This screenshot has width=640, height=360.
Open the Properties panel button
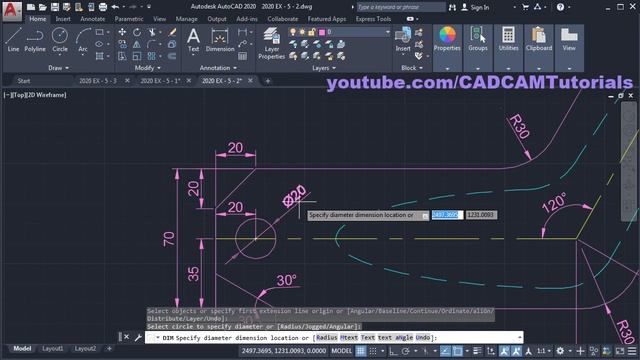click(447, 47)
